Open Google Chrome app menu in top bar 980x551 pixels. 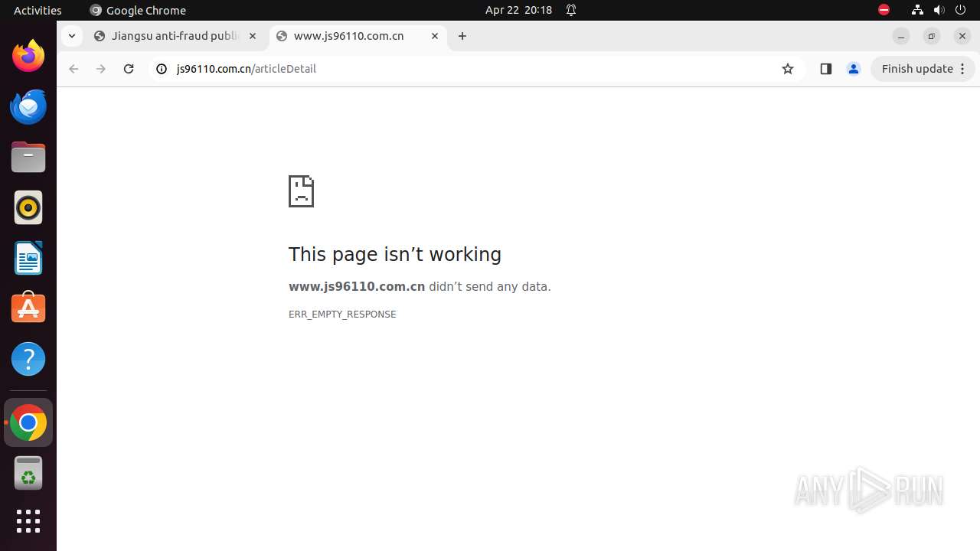pos(138,10)
